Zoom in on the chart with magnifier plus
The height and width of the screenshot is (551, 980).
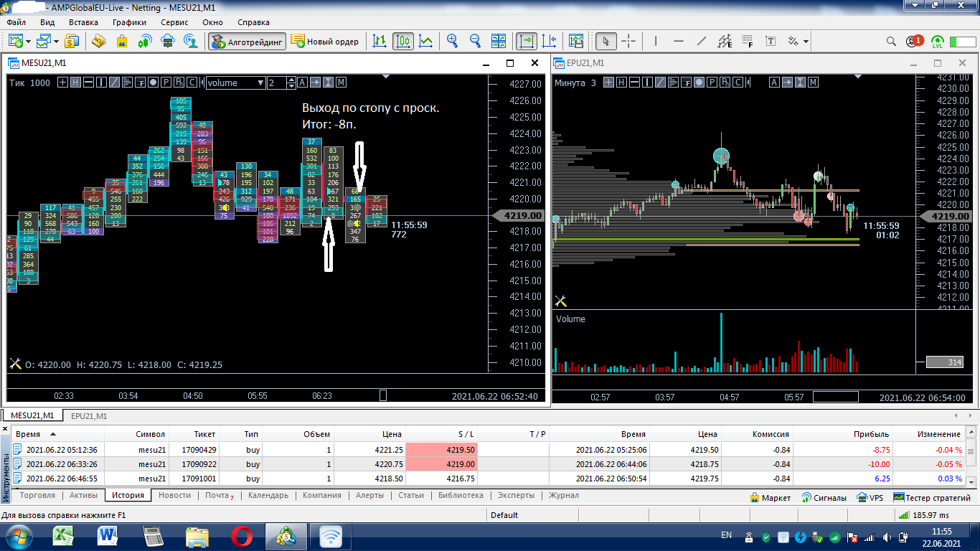click(x=452, y=41)
